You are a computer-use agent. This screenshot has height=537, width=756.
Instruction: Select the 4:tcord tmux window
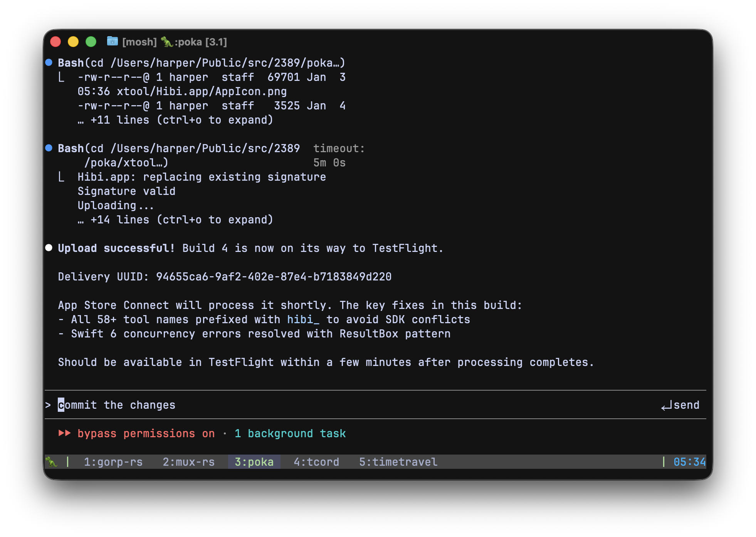(316, 462)
